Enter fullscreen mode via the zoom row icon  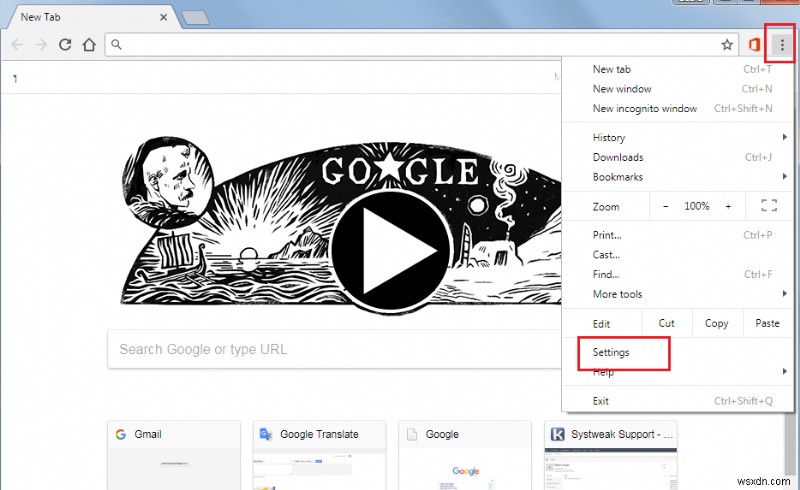coord(769,206)
